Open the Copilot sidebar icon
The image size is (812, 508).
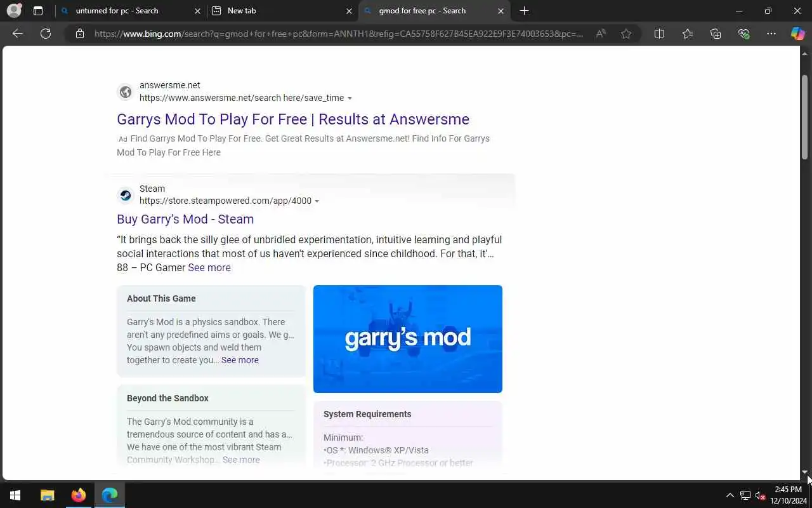pos(797,34)
